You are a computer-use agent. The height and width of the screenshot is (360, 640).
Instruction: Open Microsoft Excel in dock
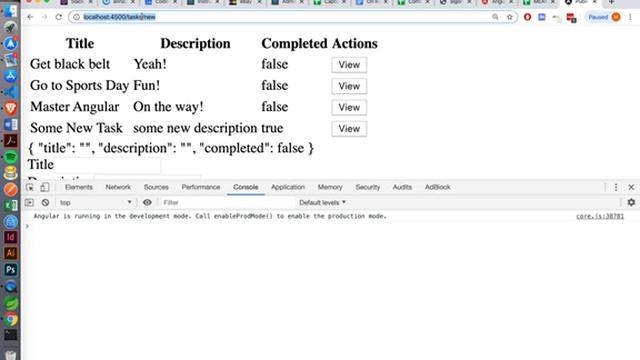(11, 205)
